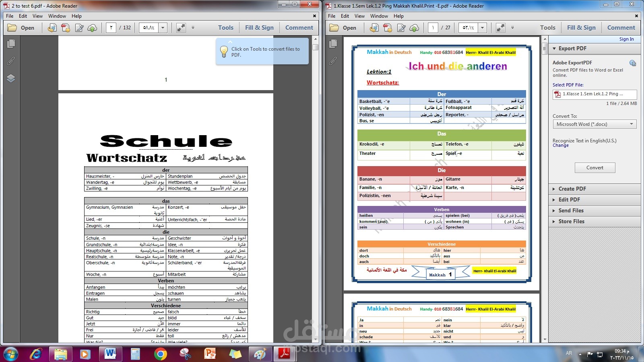Open zoom percentage dropdown in right window
The height and width of the screenshot is (362, 644).
[x=483, y=28]
